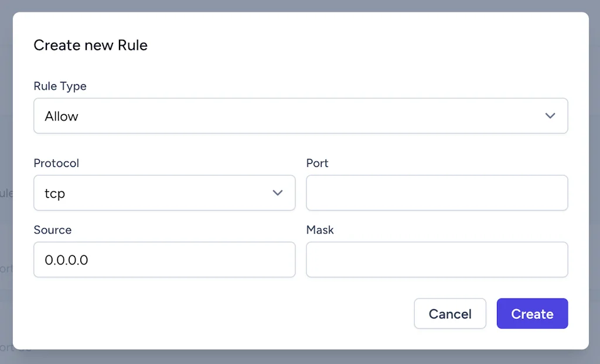Image resolution: width=600 pixels, height=364 pixels.
Task: Click the partially visible page behind the dialog's left edge
Action: (6, 193)
